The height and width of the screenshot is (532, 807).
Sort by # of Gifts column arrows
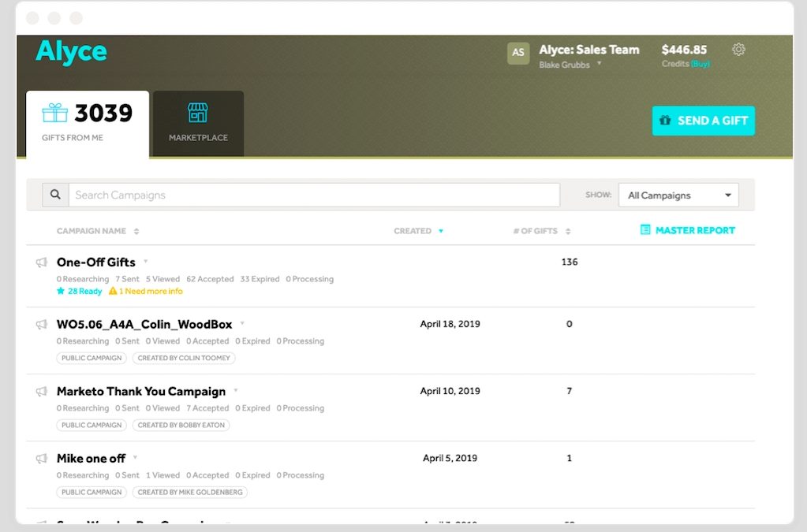568,231
